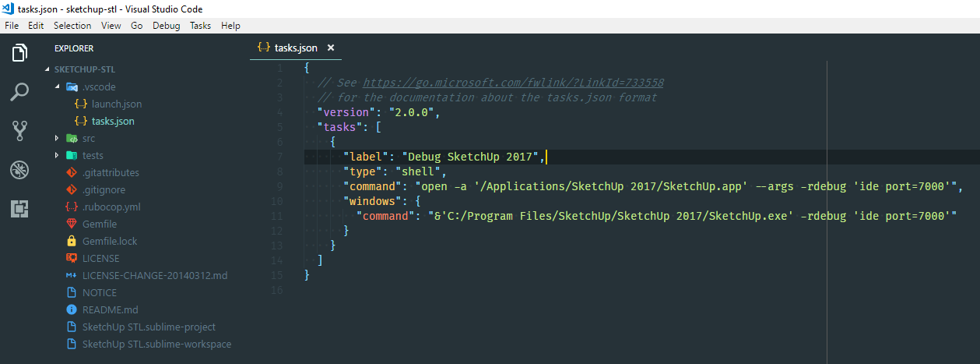Open the .rubocop.yml file
Viewport: 980px width, 364px height.
(111, 207)
